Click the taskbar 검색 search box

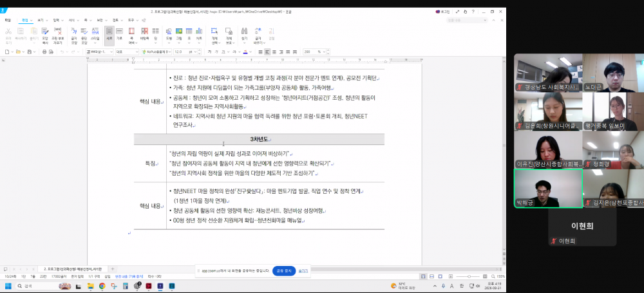click(43, 286)
